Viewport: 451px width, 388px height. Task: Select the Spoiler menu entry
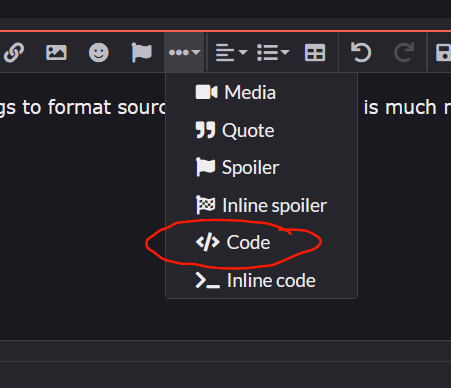(261, 167)
